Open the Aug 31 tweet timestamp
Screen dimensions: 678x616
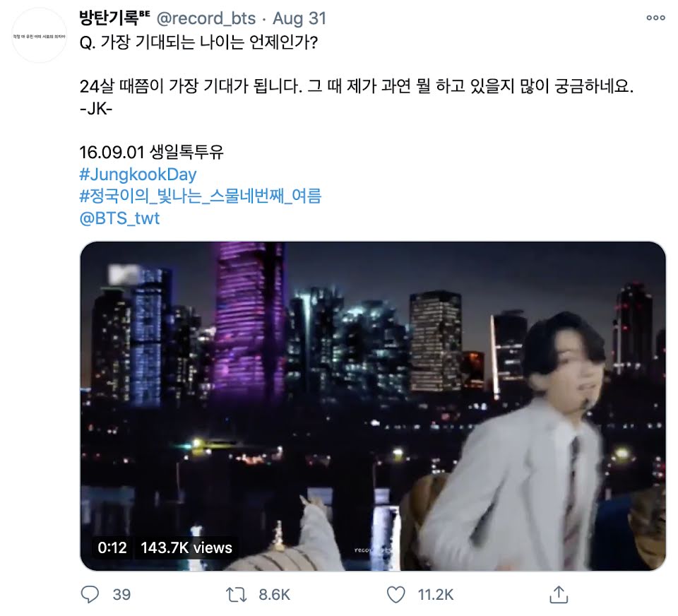(x=299, y=18)
